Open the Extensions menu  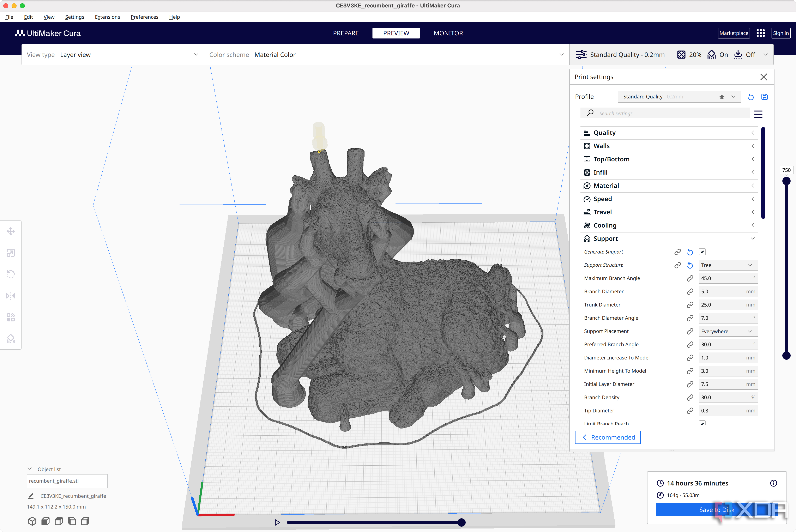click(107, 17)
